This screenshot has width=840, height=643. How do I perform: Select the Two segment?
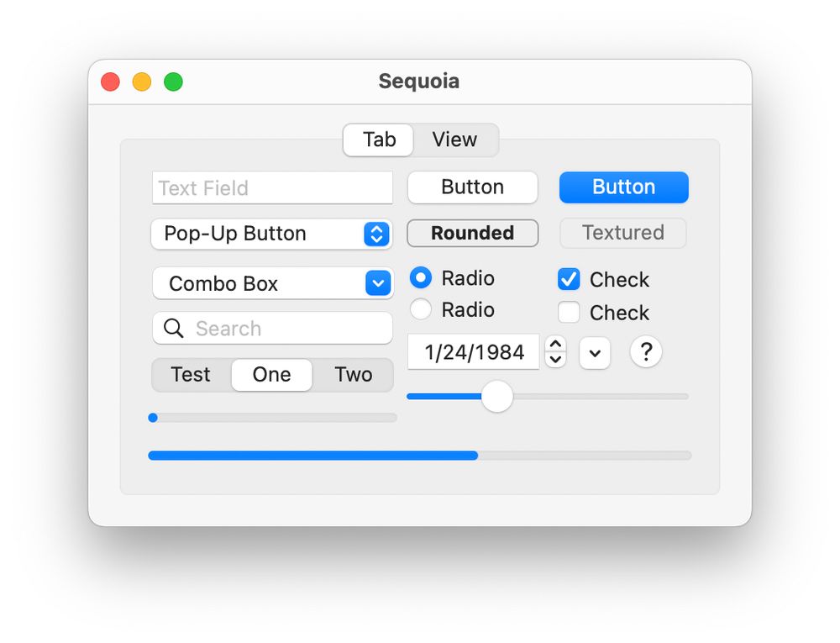click(x=353, y=375)
